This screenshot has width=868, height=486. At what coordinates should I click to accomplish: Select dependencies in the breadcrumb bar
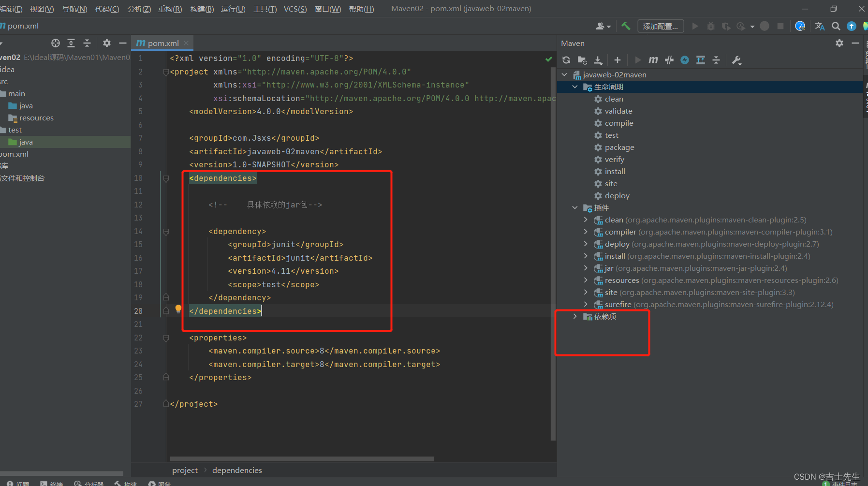pyautogui.click(x=237, y=470)
